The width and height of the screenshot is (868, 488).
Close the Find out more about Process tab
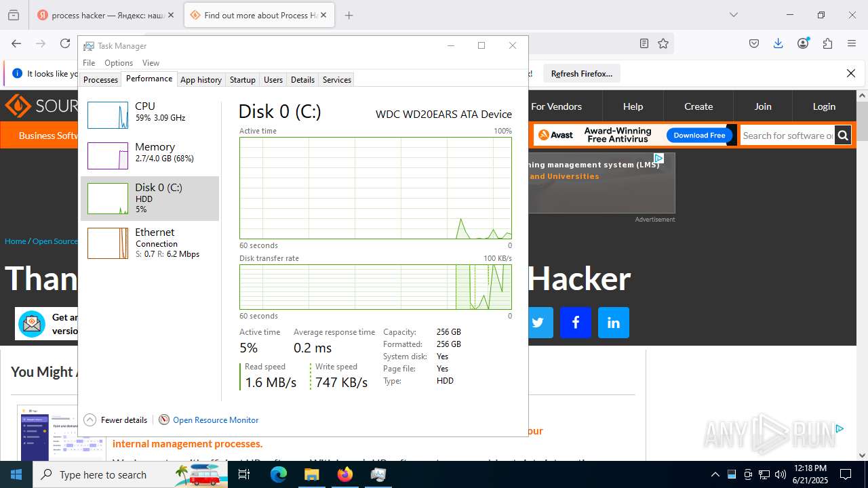[x=323, y=15]
